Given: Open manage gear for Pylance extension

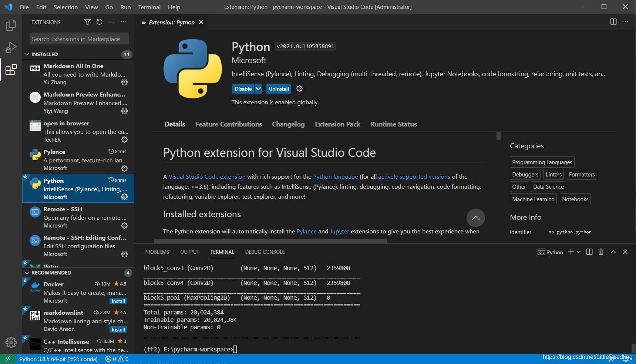Looking at the screenshot, I should [124, 168].
